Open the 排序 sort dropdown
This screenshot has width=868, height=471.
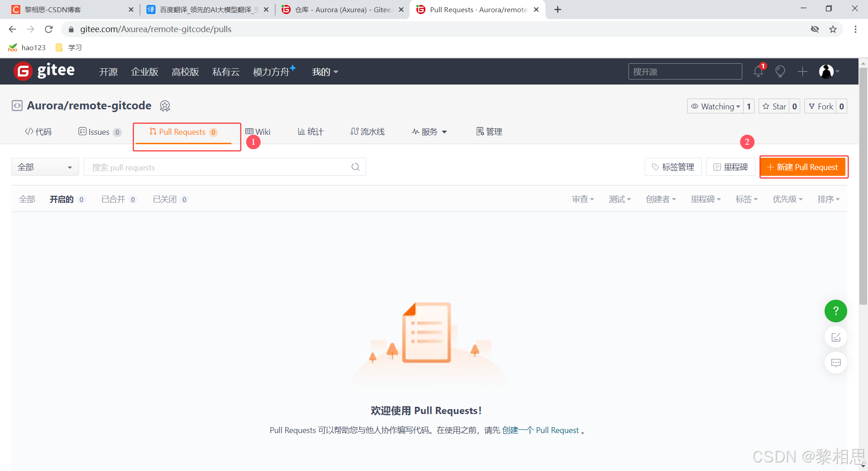click(829, 199)
